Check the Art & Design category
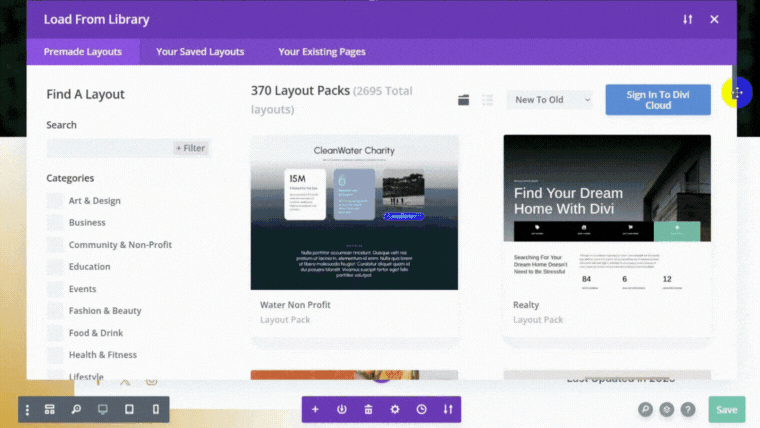 [55, 201]
